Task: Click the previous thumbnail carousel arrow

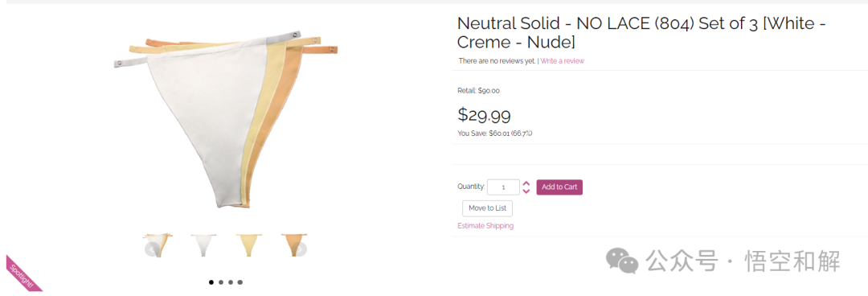Action: (153, 249)
